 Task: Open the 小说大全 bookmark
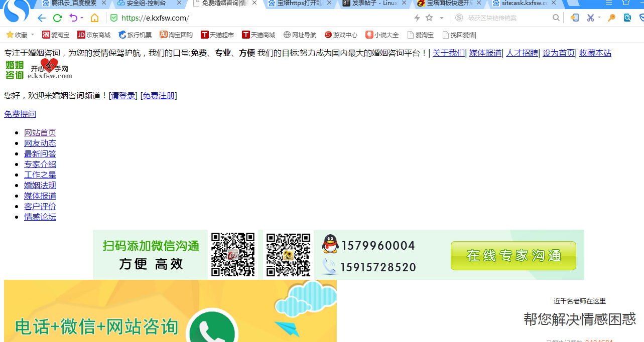pos(382,35)
